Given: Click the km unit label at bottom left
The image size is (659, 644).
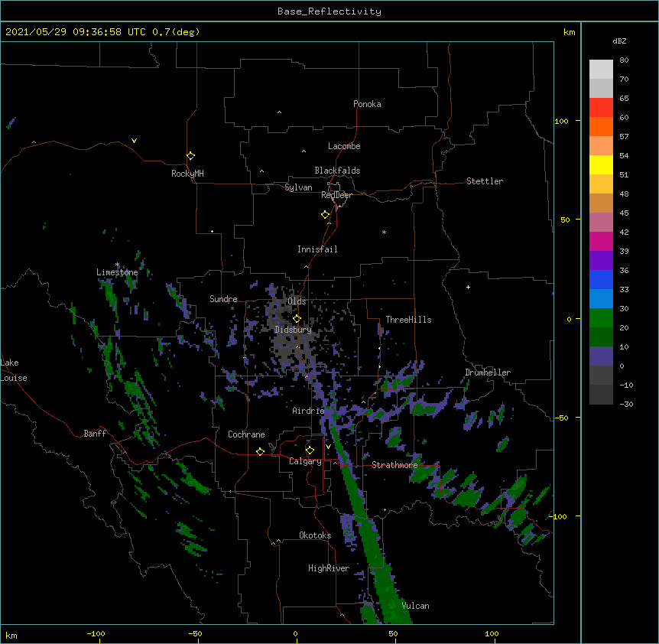Looking at the screenshot, I should (11, 636).
